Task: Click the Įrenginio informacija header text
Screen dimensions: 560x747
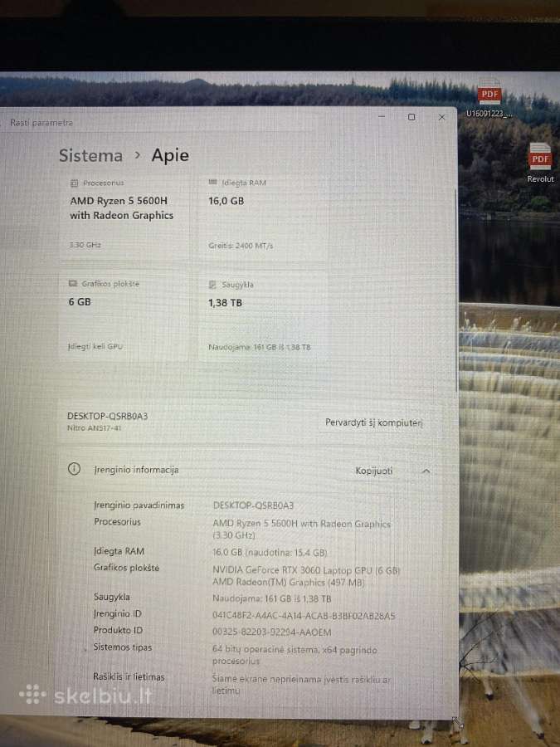Action: pos(136,470)
